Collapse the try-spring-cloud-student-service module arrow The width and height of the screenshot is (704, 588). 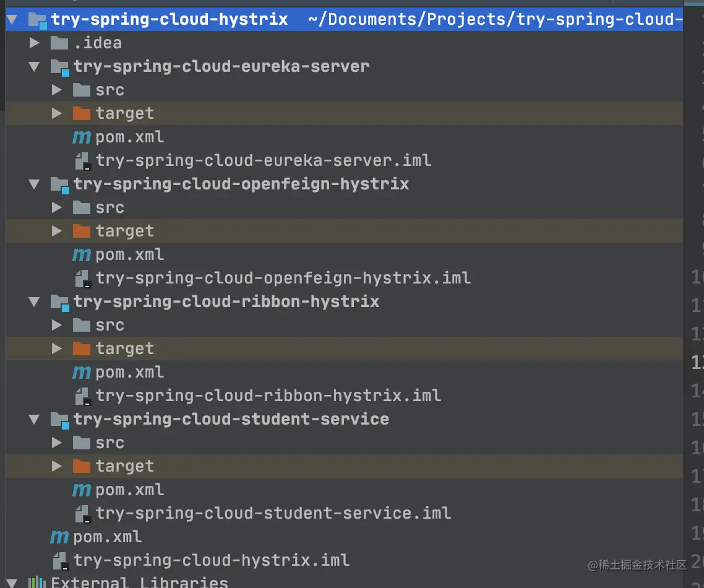pos(34,420)
